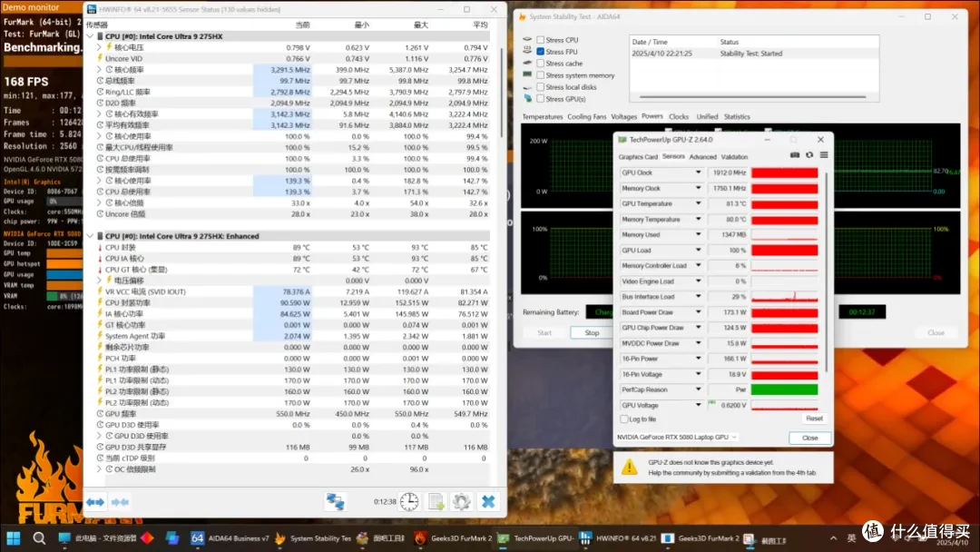Enable Stress cache checkbox

tap(541, 64)
